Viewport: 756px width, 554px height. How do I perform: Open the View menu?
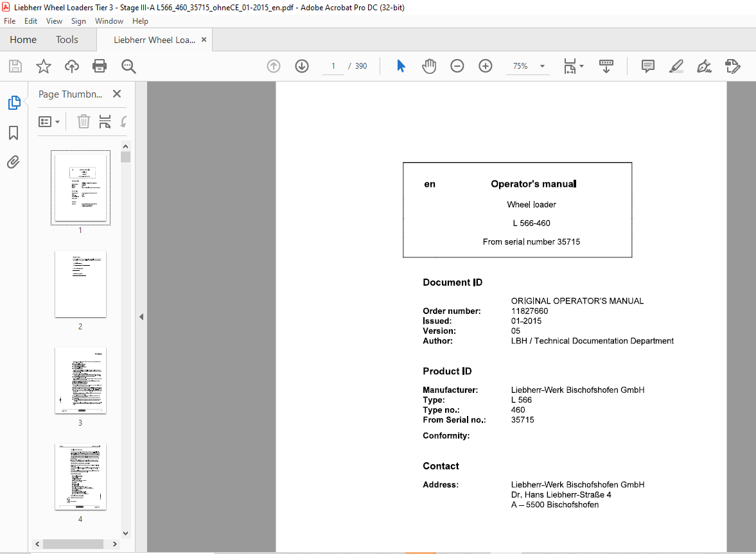pos(54,21)
